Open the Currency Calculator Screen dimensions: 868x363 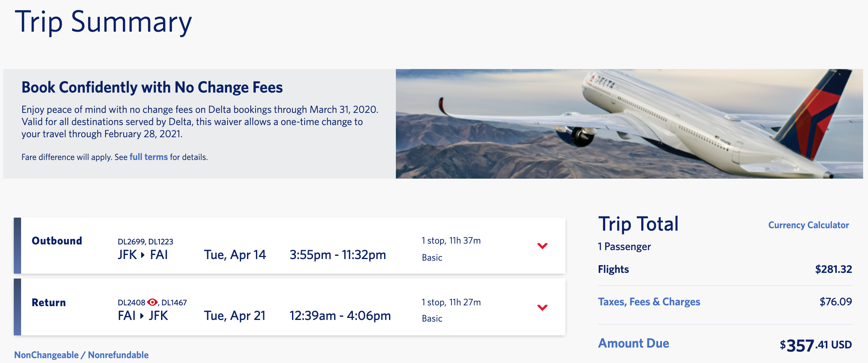[808, 225]
